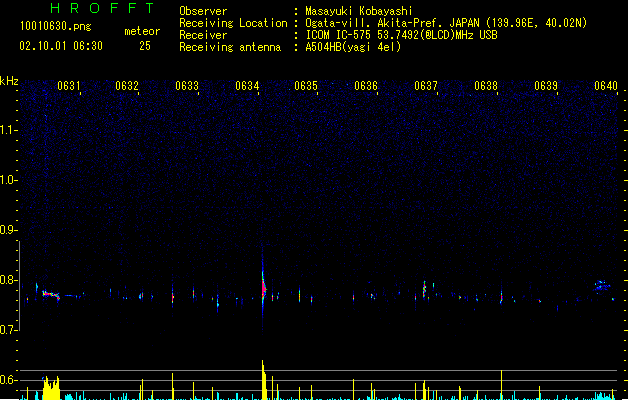
Task: Click the 0639 time marker
Action: point(546,86)
